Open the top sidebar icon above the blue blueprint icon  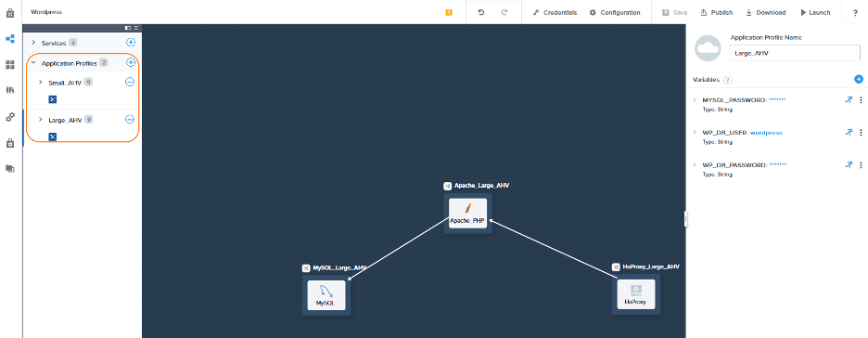pos(10,13)
